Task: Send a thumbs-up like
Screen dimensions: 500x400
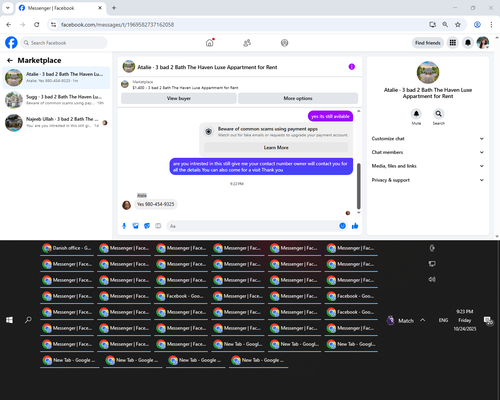Action: tap(355, 226)
